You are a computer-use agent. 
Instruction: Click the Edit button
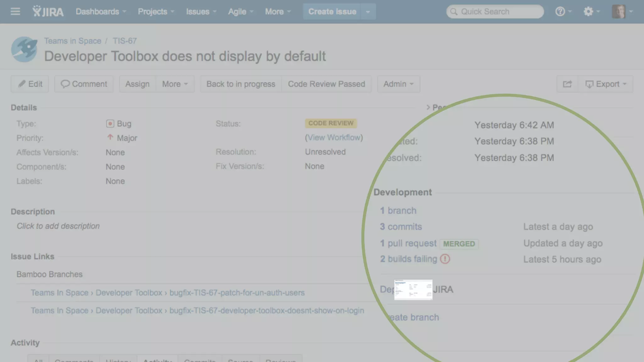(x=30, y=84)
